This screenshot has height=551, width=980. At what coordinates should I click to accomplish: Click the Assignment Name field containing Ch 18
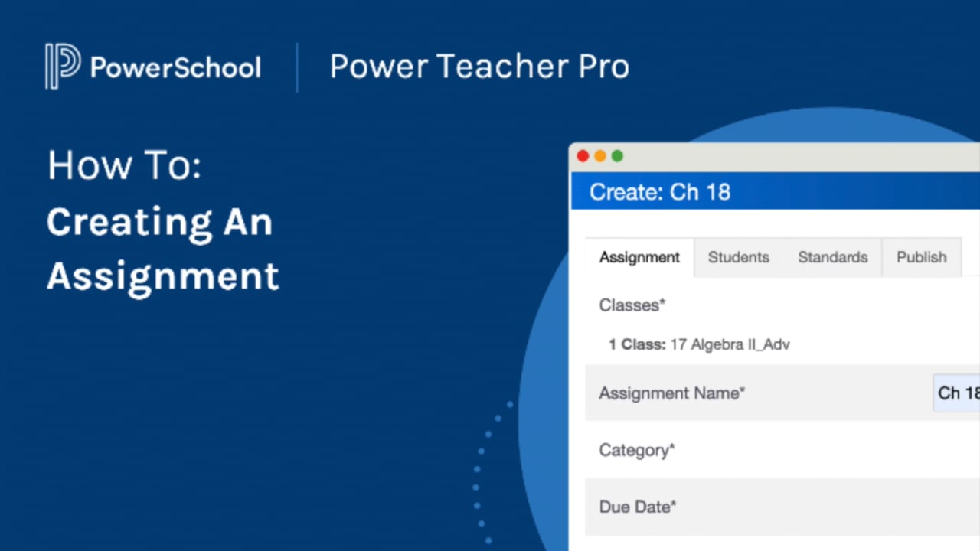click(x=957, y=393)
